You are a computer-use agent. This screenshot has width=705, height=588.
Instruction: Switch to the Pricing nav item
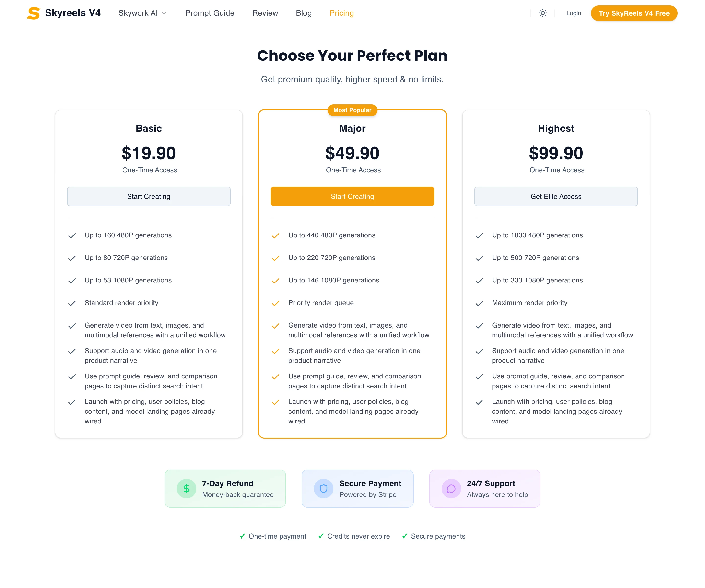pos(341,13)
